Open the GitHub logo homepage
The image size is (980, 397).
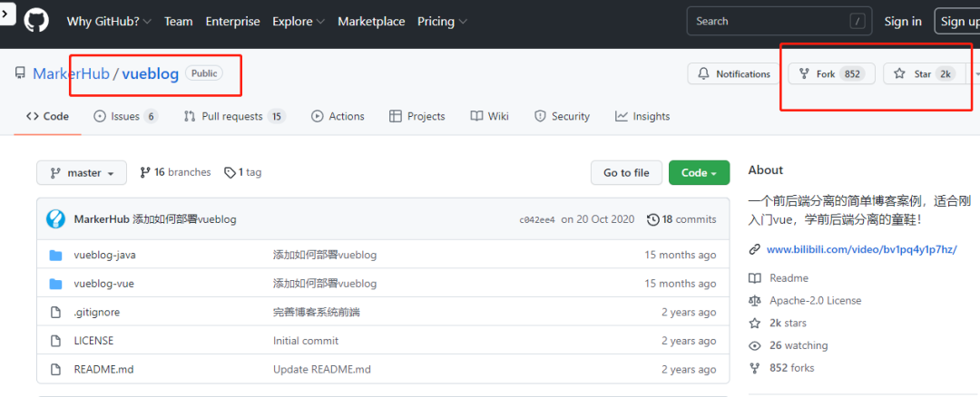tap(36, 21)
